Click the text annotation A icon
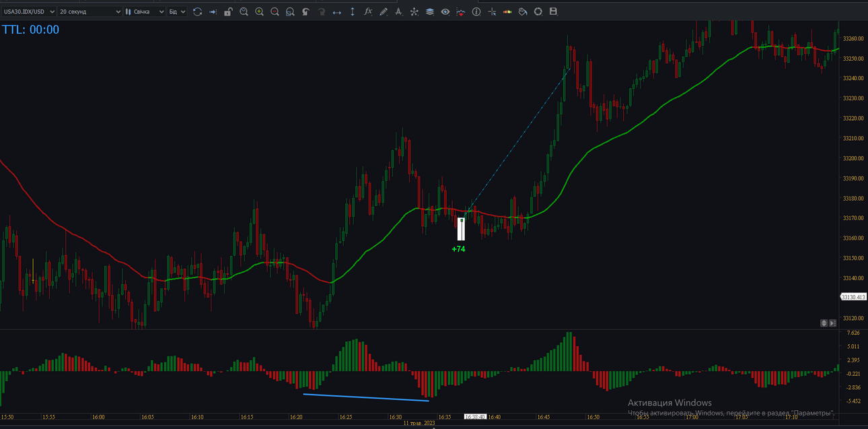868x429 pixels. point(398,11)
